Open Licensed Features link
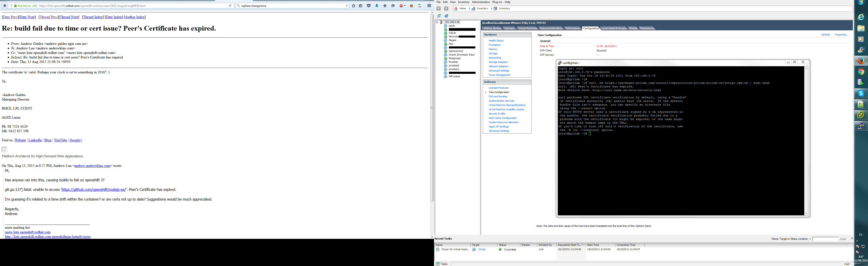The height and width of the screenshot is (266, 868). 498,88
